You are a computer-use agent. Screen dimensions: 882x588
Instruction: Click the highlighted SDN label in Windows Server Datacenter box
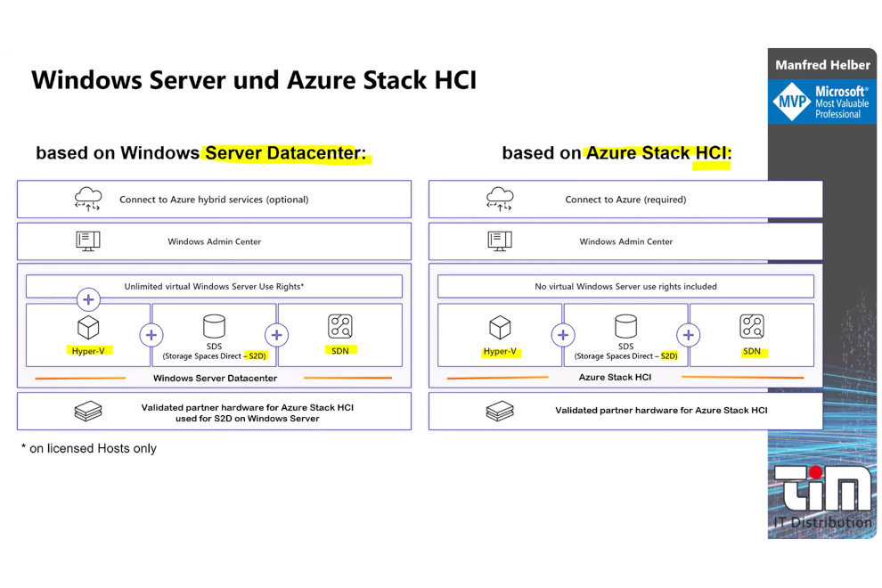(x=340, y=350)
